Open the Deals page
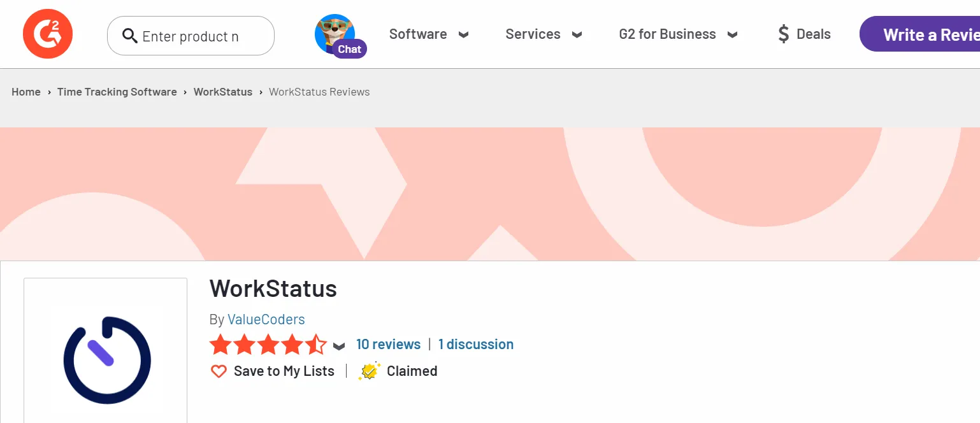This screenshot has width=980, height=423. pos(814,34)
